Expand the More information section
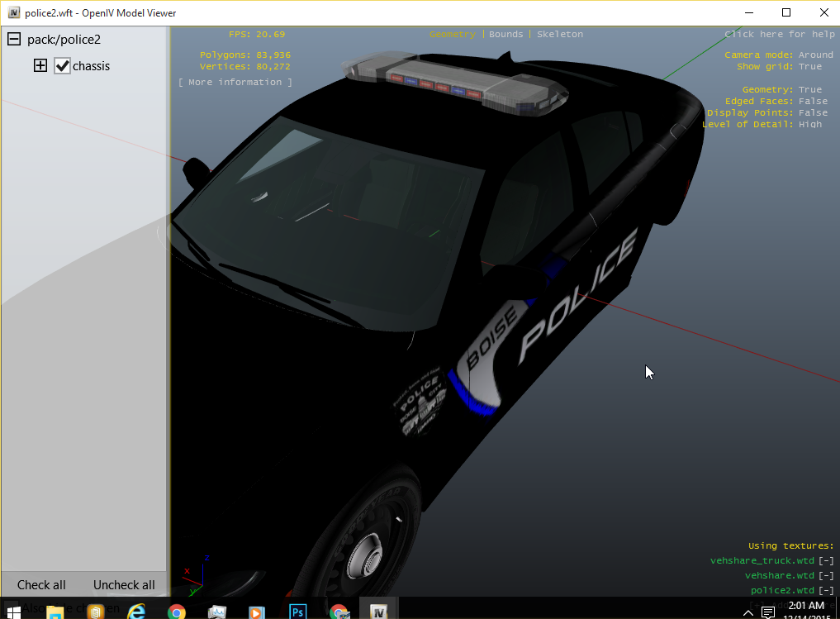This screenshot has height=619, width=840. point(235,83)
